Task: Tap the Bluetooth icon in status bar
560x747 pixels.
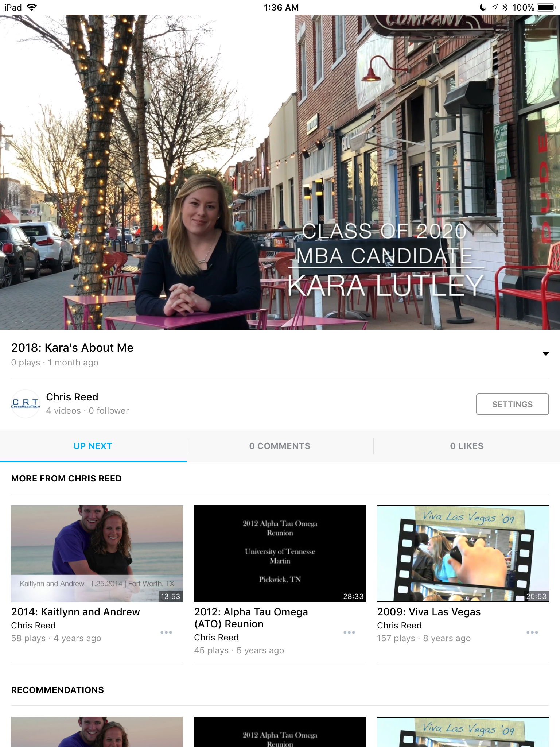Action: point(505,7)
